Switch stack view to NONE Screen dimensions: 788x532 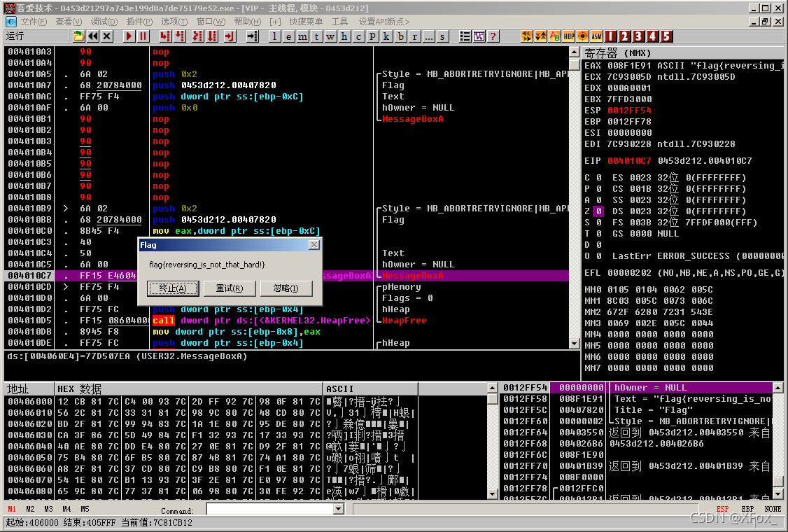(773, 509)
